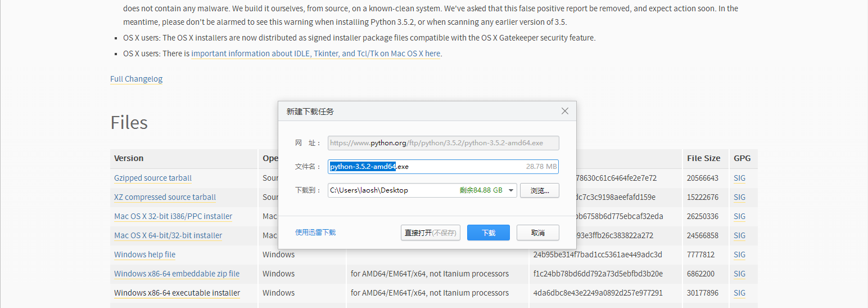
Task: Open Mac OS X 32-bit i386/PPC installer link
Action: pos(173,216)
